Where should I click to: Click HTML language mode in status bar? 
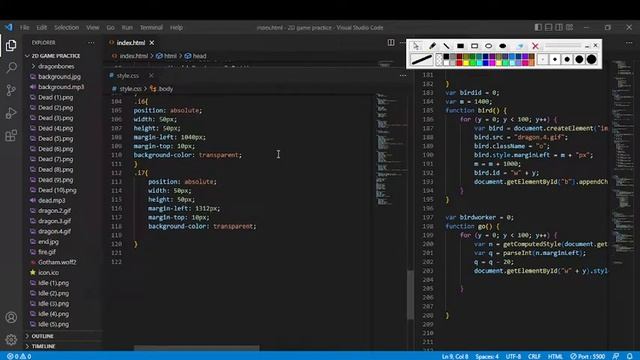555,356
